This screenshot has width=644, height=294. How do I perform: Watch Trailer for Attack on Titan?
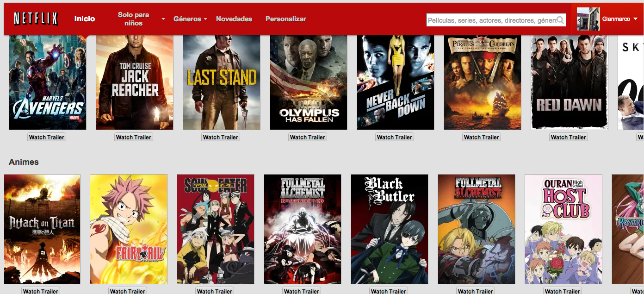click(41, 291)
